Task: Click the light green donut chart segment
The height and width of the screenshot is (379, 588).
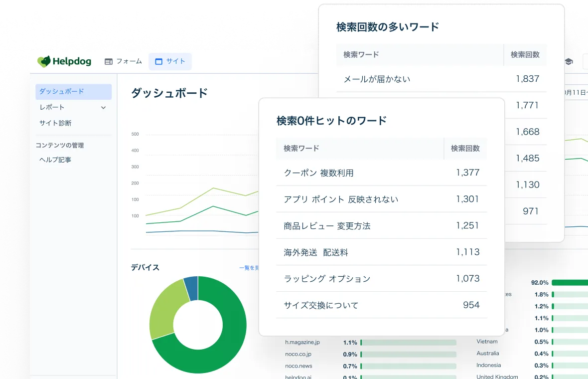Action: tap(164, 309)
